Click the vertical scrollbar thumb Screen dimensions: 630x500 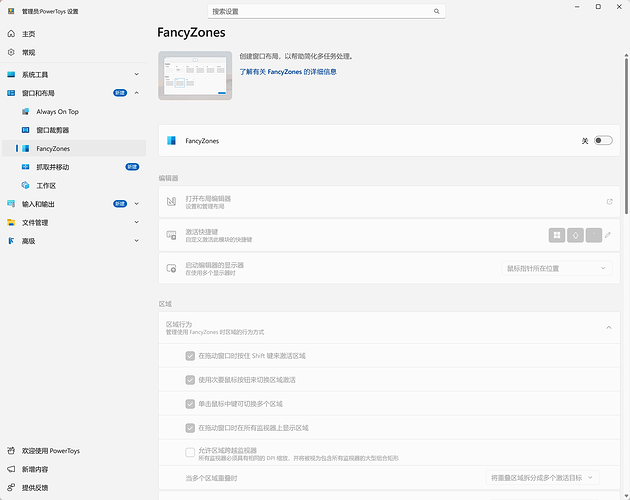(626, 136)
